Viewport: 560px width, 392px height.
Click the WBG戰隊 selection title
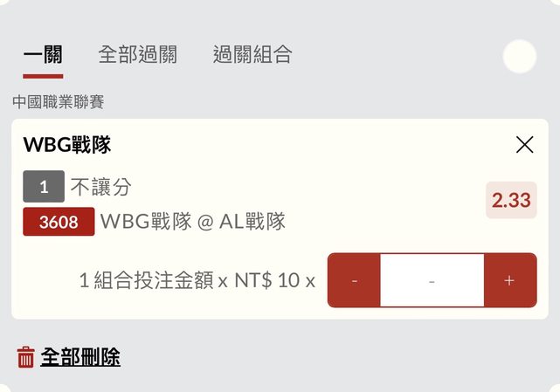(67, 145)
